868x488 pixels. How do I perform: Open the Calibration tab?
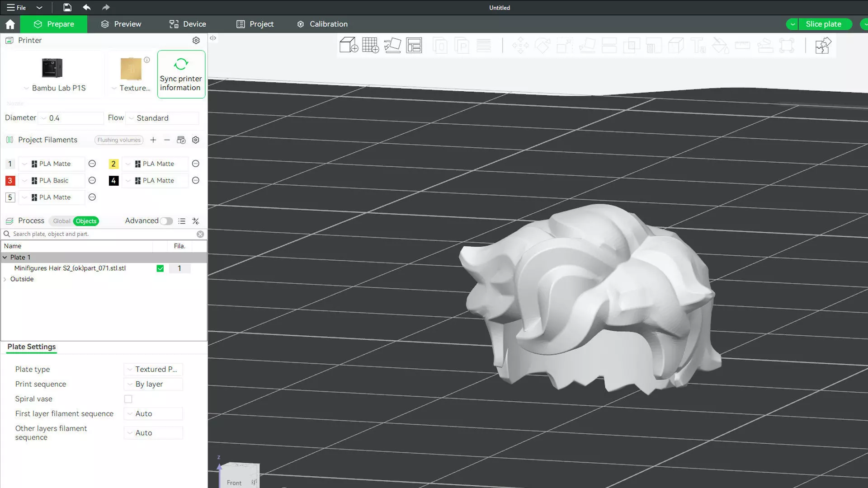click(x=322, y=24)
